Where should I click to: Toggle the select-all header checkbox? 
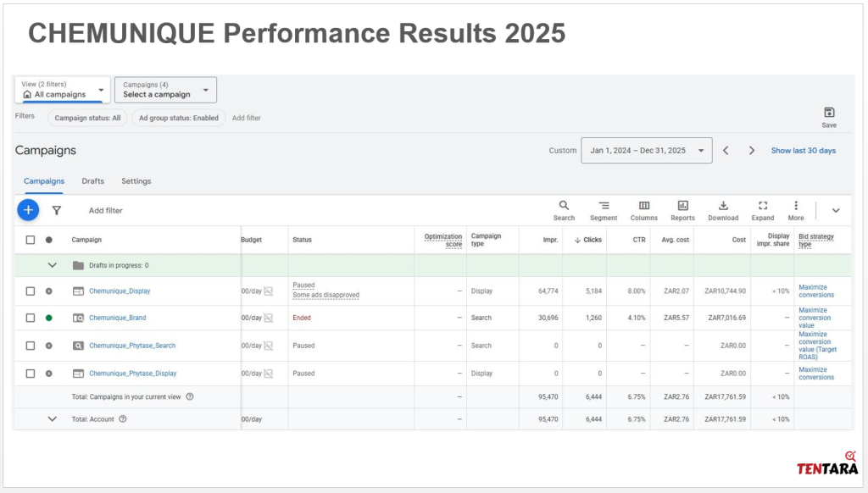point(31,240)
